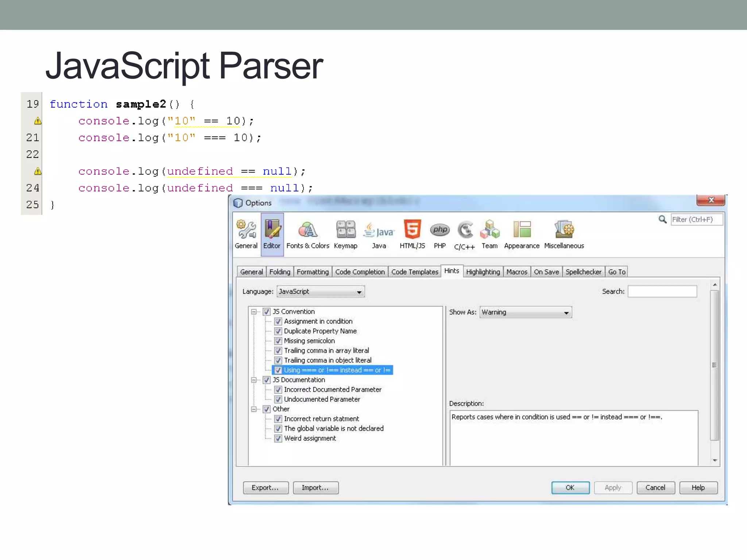Open the HTML/JS options category
Screen dimensions: 747x560
tap(412, 234)
